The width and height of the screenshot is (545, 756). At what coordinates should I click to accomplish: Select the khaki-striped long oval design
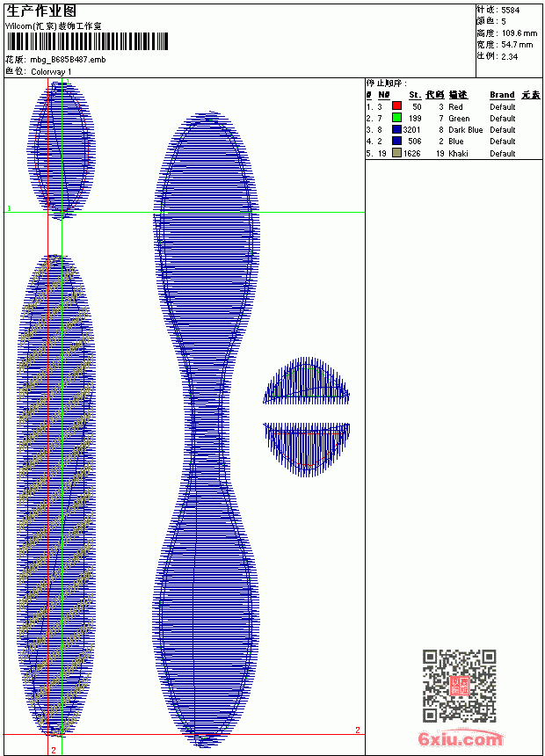pos(56,496)
